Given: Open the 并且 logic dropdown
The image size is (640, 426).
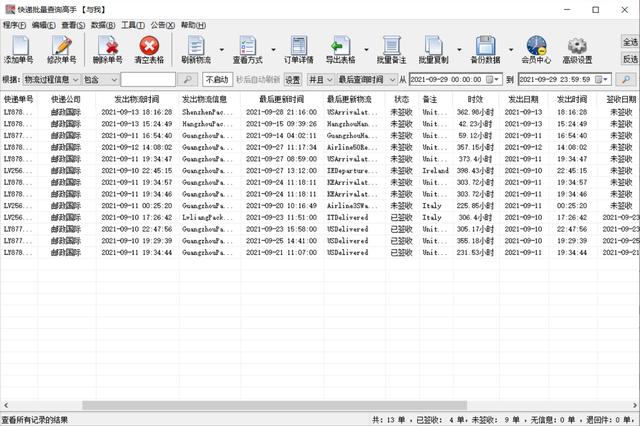Looking at the screenshot, I should tap(320, 80).
